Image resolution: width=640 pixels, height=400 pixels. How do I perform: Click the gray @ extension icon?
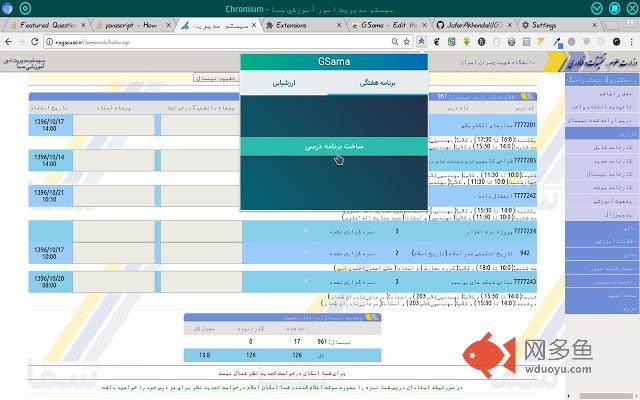click(511, 41)
